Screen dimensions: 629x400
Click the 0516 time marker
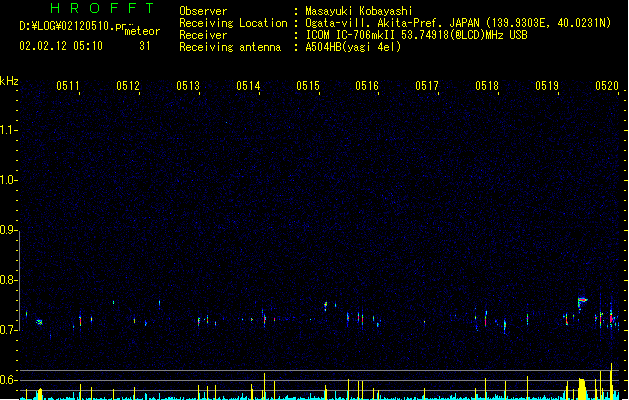click(x=367, y=86)
